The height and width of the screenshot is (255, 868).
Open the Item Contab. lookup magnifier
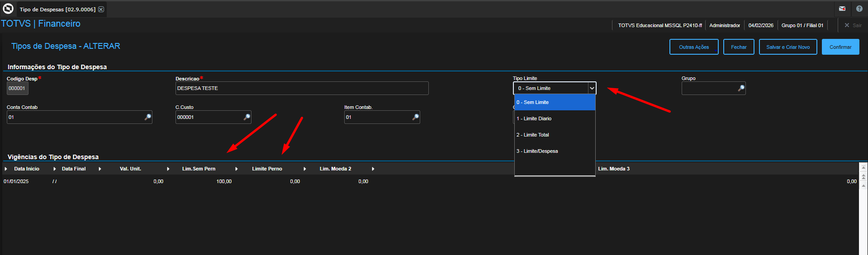coord(415,117)
